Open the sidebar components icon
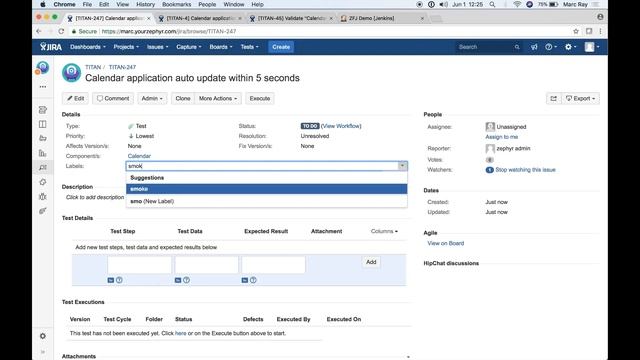Image resolution: width=640 pixels, height=360 pixels. click(43, 182)
